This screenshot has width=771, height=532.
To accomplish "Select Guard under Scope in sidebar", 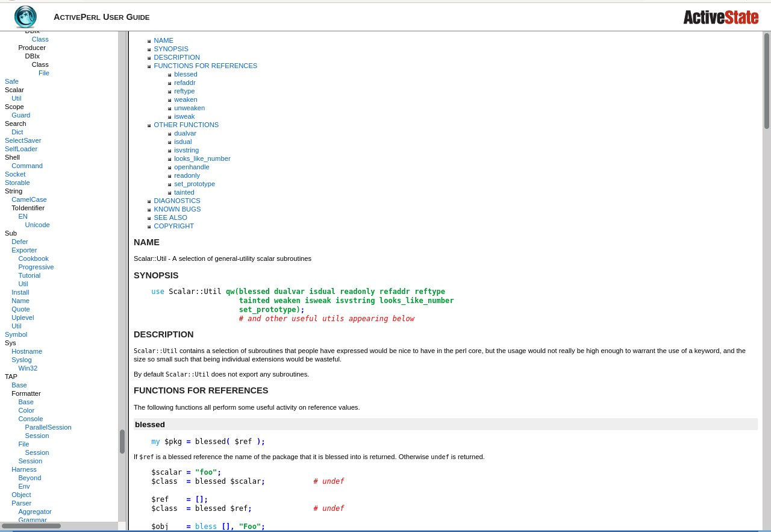I will [20, 115].
